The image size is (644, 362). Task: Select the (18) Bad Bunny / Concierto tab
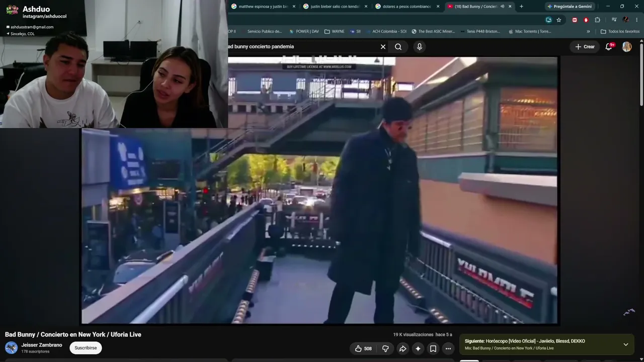[x=479, y=7]
